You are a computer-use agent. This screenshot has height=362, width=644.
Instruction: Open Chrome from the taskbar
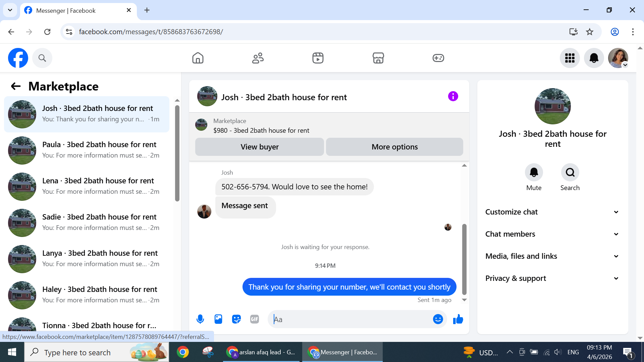(183, 352)
